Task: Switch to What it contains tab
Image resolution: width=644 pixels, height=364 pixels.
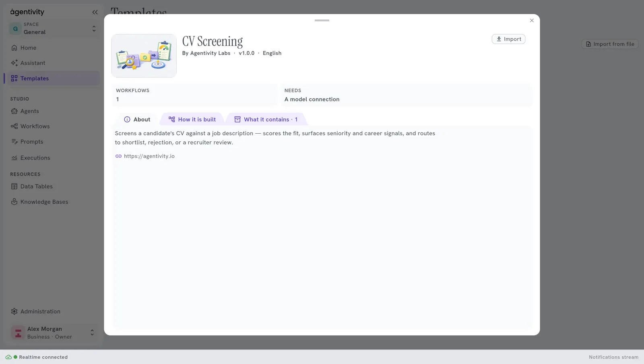Action: pos(266,120)
